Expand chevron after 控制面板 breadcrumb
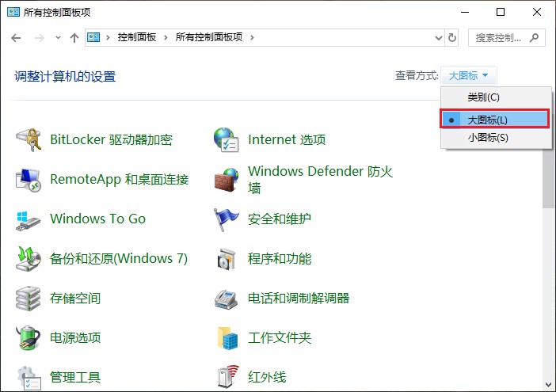Screen dimensions: 556x392 click(x=166, y=37)
